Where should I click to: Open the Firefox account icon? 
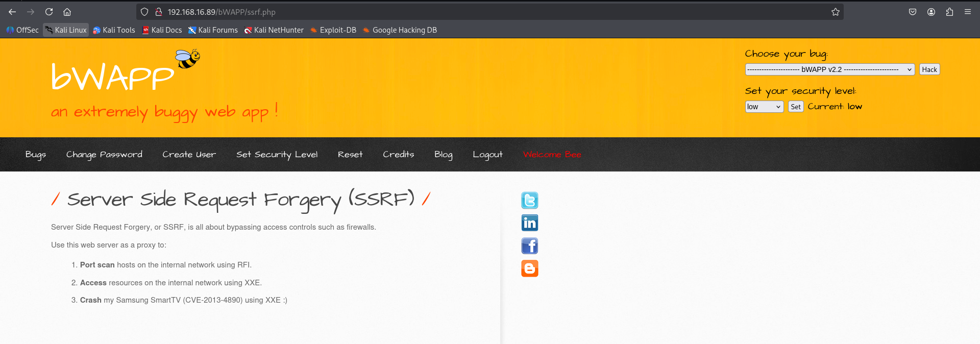(x=931, y=12)
